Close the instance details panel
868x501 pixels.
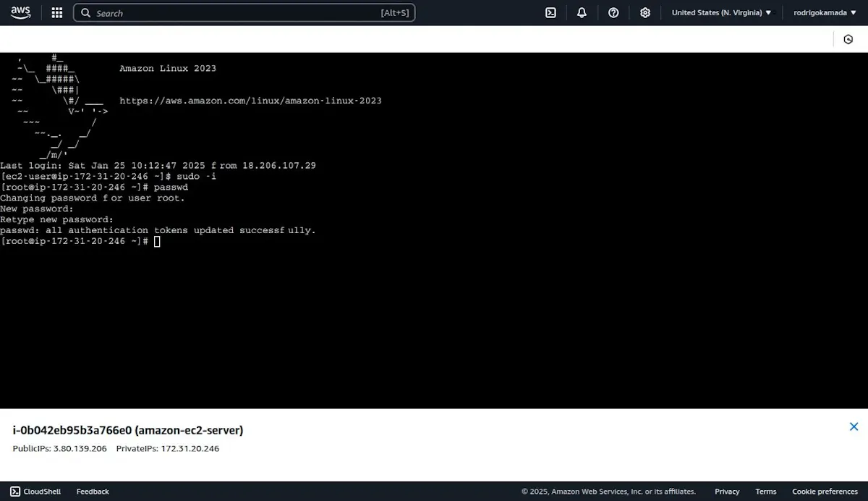pos(854,427)
